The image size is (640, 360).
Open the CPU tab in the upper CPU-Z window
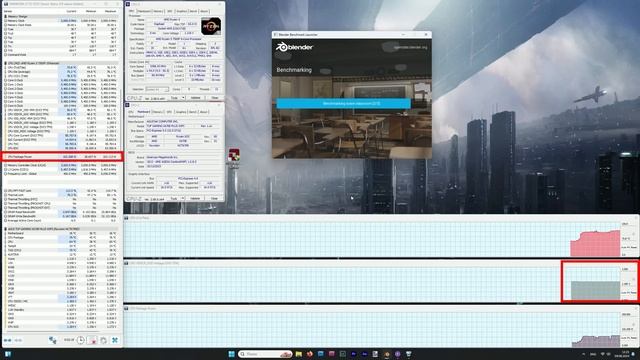131,11
